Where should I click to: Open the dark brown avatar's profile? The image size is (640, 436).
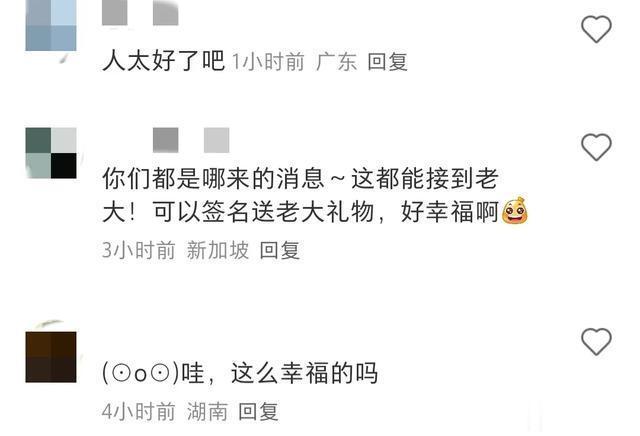51,357
